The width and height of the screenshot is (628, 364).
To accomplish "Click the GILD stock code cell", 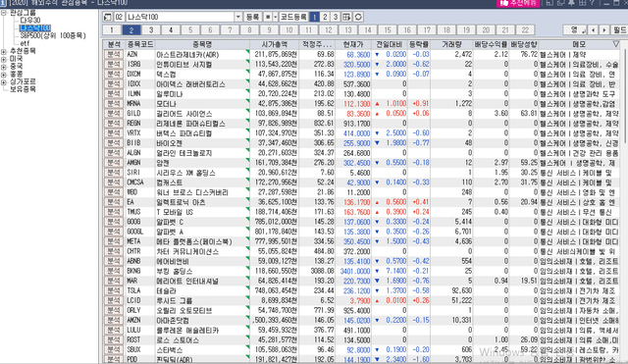I will 139,114.
